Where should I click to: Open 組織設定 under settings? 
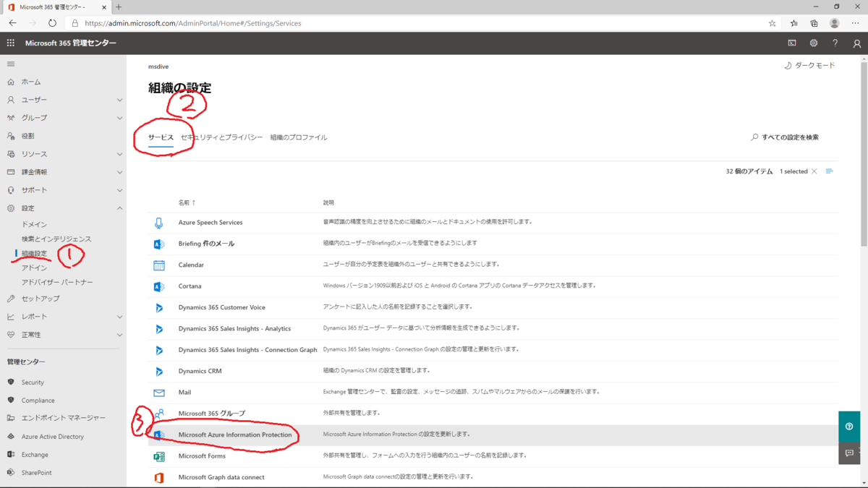(34, 254)
